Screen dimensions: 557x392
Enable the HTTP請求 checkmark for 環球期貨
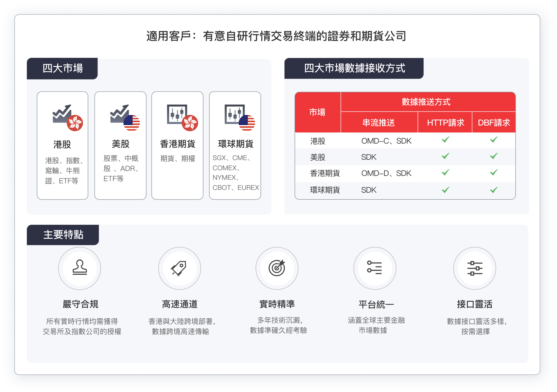click(445, 190)
